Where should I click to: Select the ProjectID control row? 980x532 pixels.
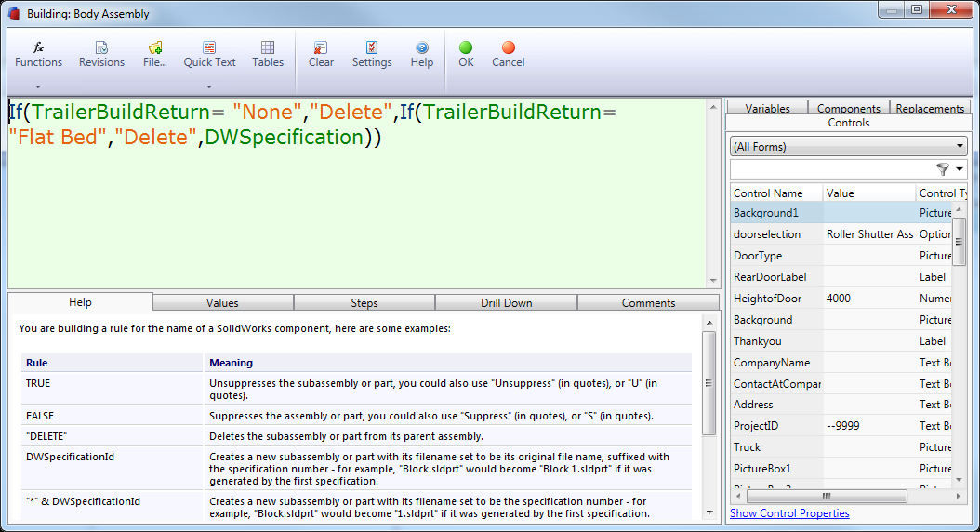tap(841, 426)
